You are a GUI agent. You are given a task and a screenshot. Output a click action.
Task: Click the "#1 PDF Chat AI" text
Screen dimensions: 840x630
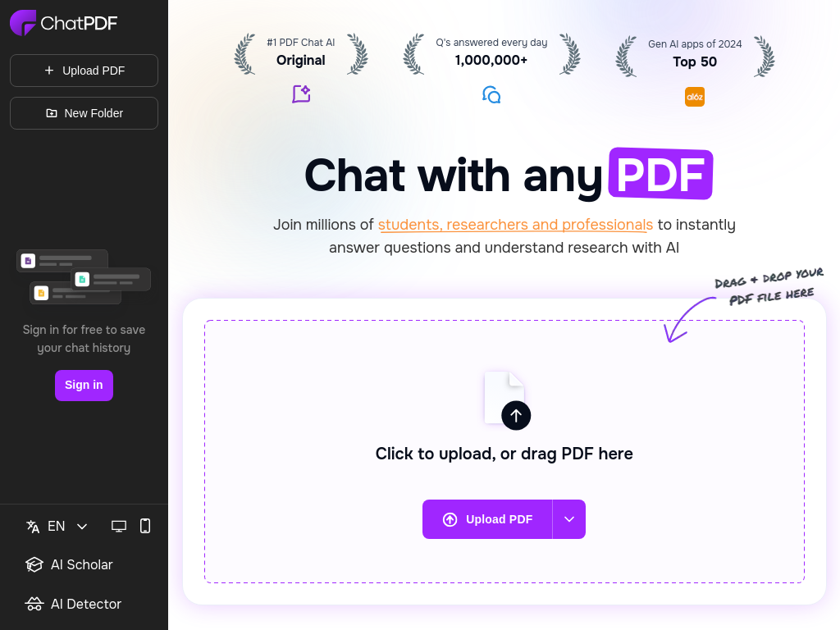[x=301, y=43]
